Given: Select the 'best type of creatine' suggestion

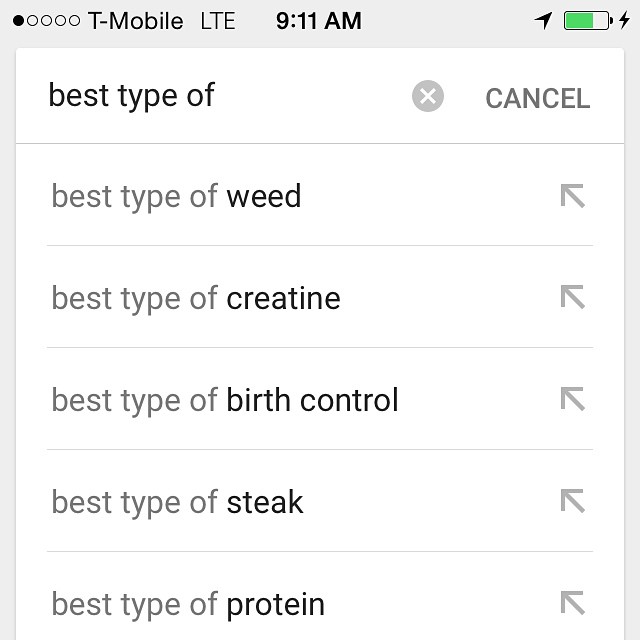Looking at the screenshot, I should pos(196,298).
